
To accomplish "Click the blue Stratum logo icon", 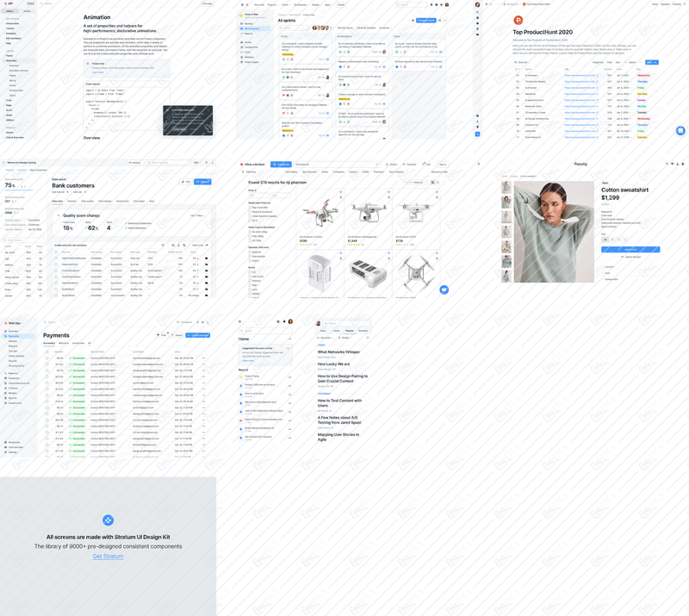I will click(x=109, y=520).
